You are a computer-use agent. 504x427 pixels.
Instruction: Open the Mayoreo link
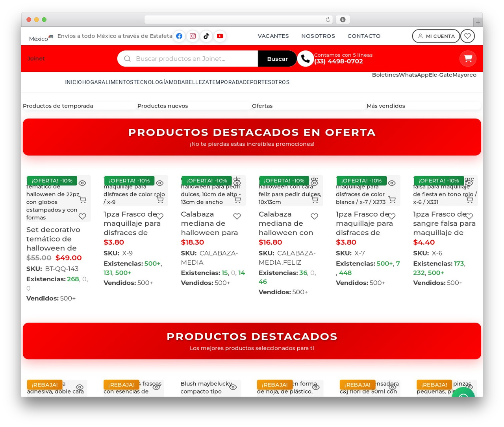coord(464,75)
